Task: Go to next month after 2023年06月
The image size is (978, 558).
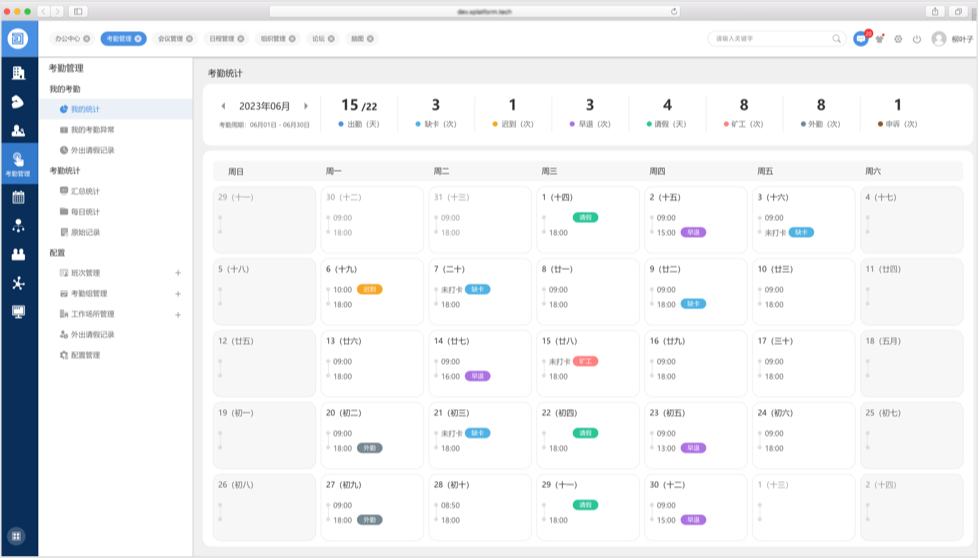Action: 305,106
